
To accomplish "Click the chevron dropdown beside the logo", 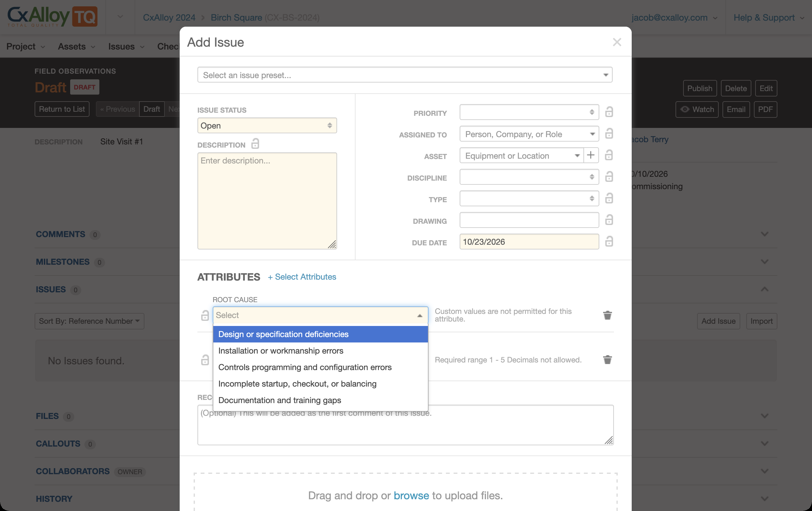I will pyautogui.click(x=120, y=17).
